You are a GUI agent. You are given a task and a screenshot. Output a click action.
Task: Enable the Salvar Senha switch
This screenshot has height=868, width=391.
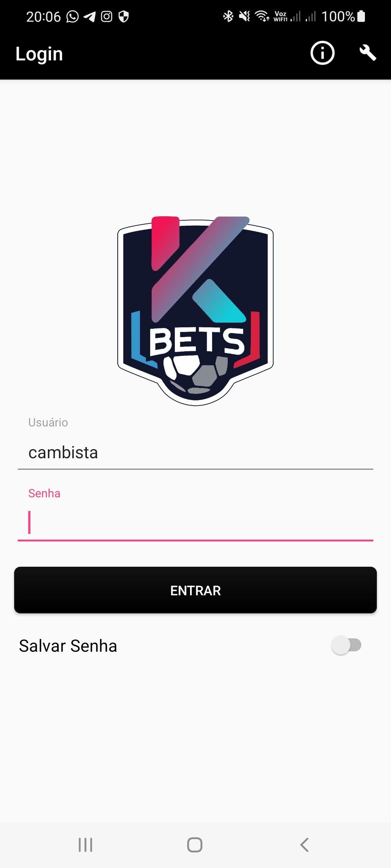(346, 645)
